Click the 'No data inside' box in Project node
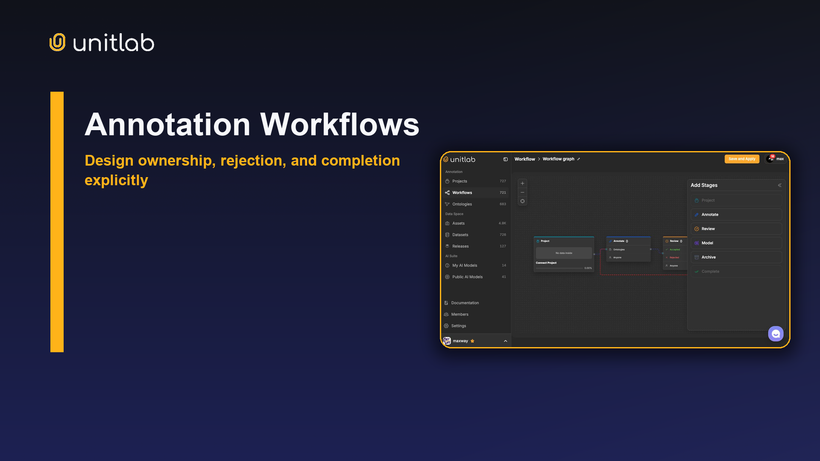820x461 pixels. [x=564, y=253]
